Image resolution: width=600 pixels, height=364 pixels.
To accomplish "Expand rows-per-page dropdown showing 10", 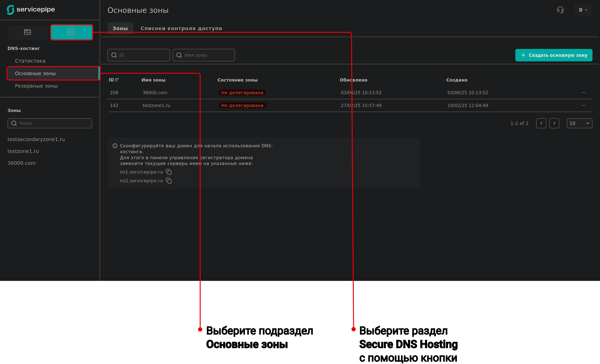I will [x=579, y=123].
